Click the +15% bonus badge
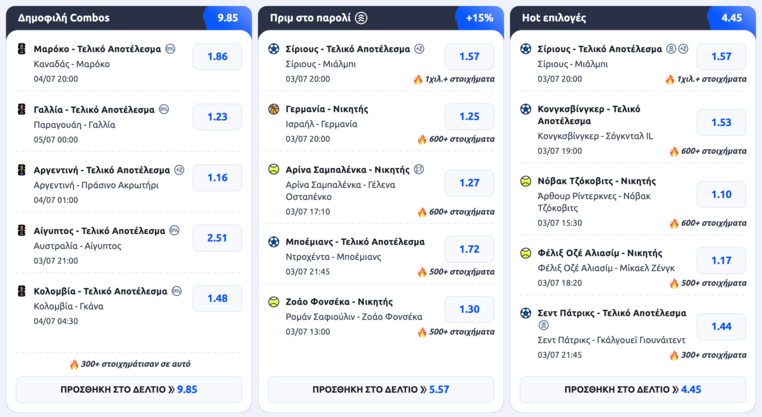 479,18
